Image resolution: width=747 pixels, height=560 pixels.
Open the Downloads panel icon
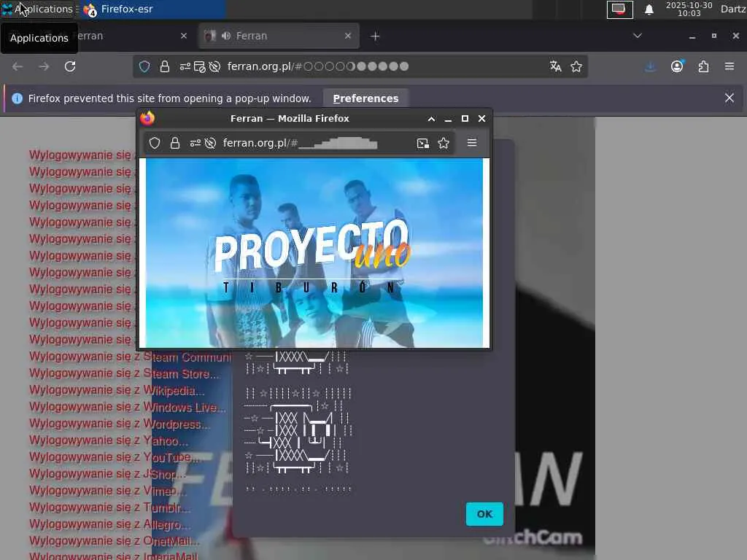[x=650, y=66]
